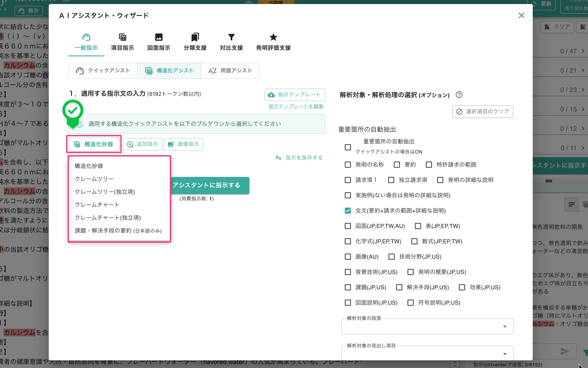Switch to 対比支援 tab
Viewport: 588px width, 368px height.
(231, 42)
